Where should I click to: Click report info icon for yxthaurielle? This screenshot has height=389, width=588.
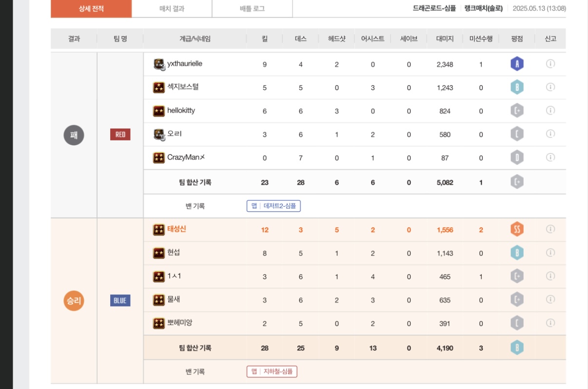pos(550,64)
